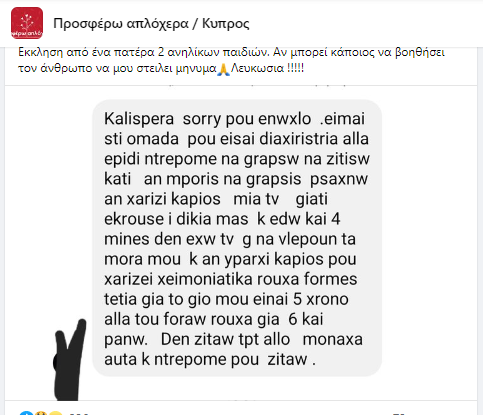Click the Kalispera greeting line in message
This screenshot has width=483, height=415.
point(235,119)
